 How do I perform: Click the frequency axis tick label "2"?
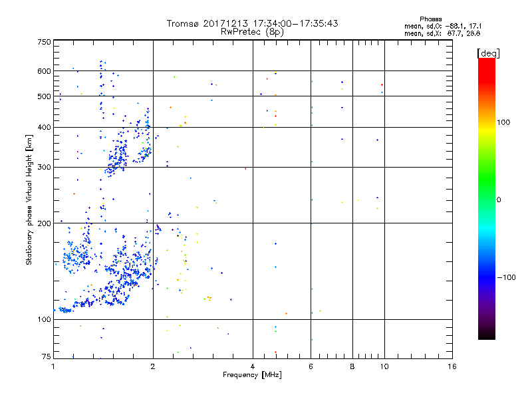(153, 366)
